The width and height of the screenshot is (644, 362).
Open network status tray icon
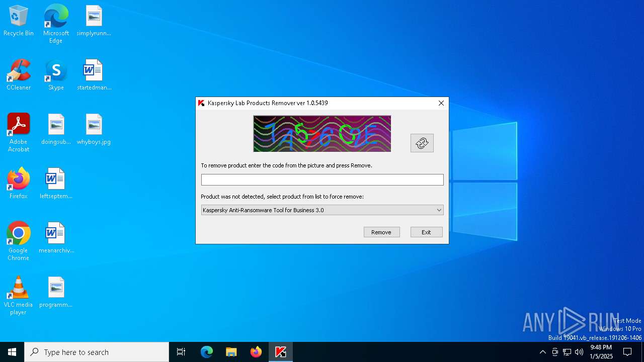pyautogui.click(x=567, y=352)
